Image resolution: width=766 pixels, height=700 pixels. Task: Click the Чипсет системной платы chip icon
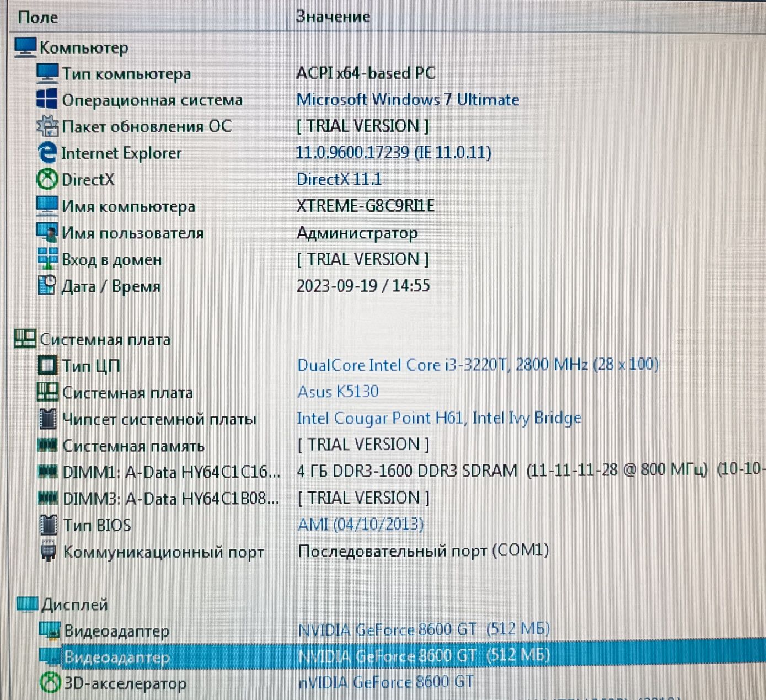point(48,419)
